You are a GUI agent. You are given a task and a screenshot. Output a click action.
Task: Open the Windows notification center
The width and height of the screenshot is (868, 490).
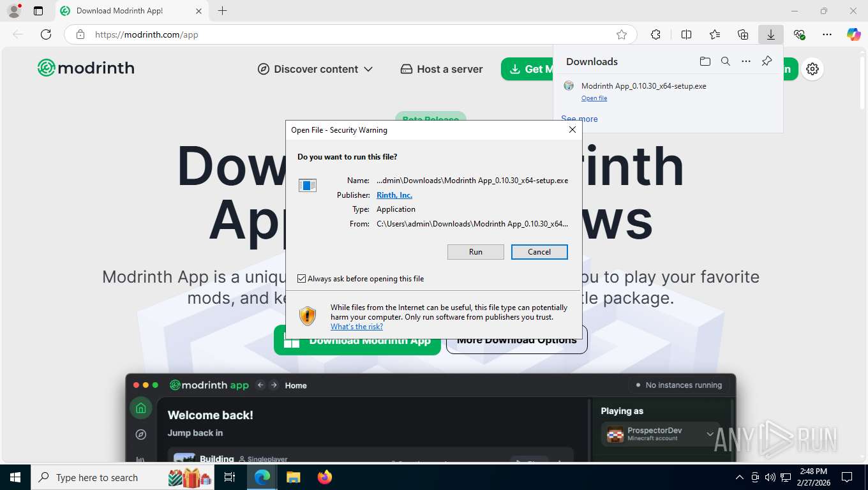click(847, 477)
